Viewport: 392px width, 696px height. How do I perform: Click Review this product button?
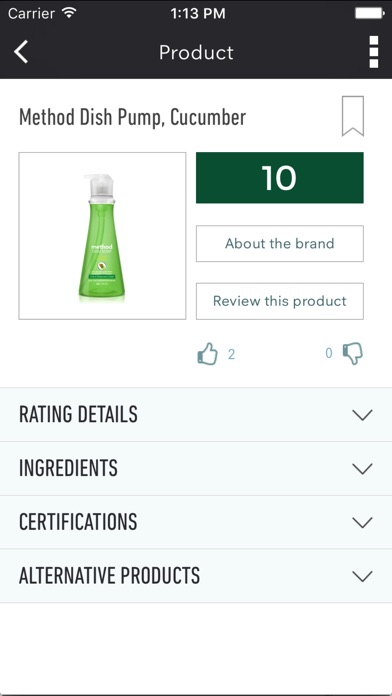[280, 301]
